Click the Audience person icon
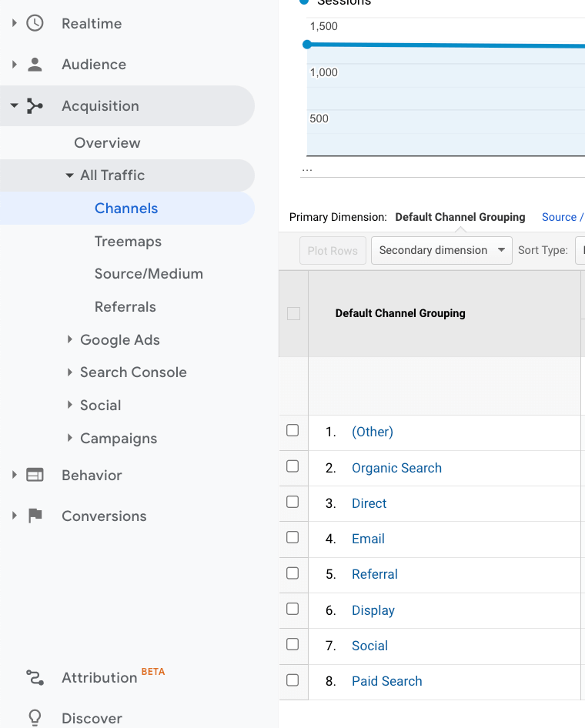The width and height of the screenshot is (585, 728). (35, 65)
